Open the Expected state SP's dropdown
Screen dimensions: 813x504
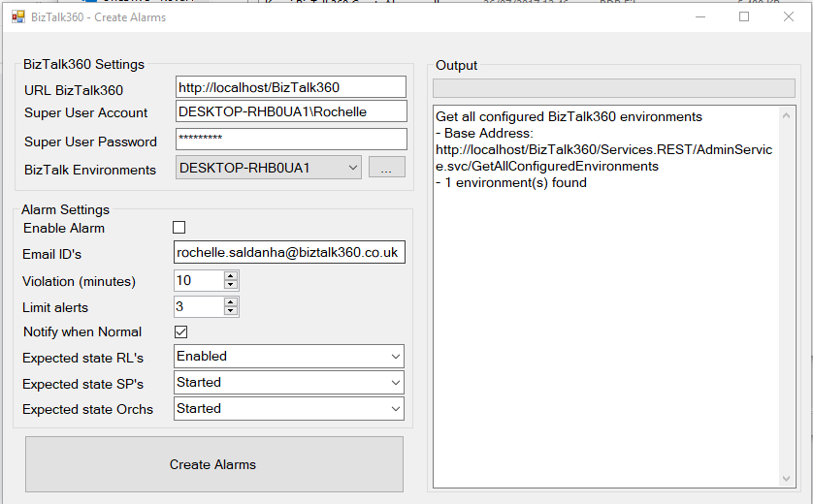[x=289, y=383]
